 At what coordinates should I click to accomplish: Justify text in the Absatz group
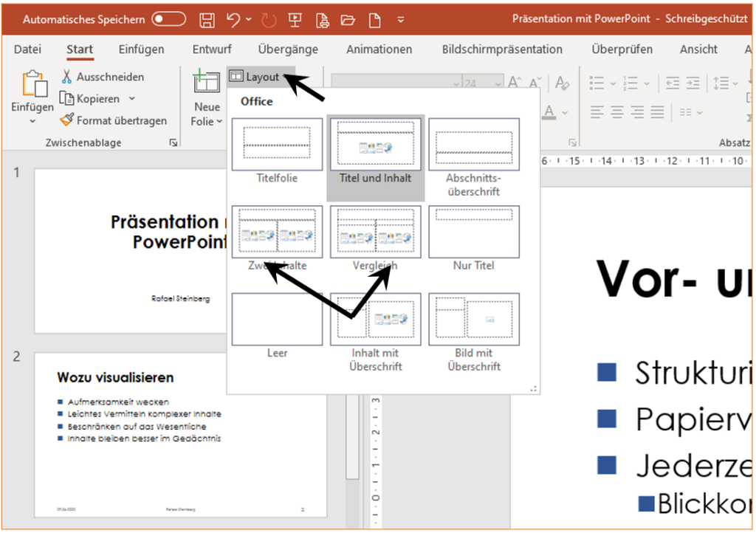coord(658,112)
